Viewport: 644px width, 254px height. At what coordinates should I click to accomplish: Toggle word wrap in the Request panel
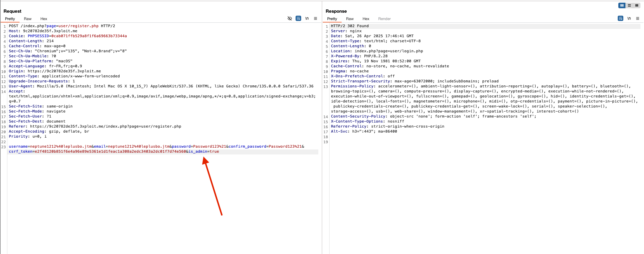298,18
